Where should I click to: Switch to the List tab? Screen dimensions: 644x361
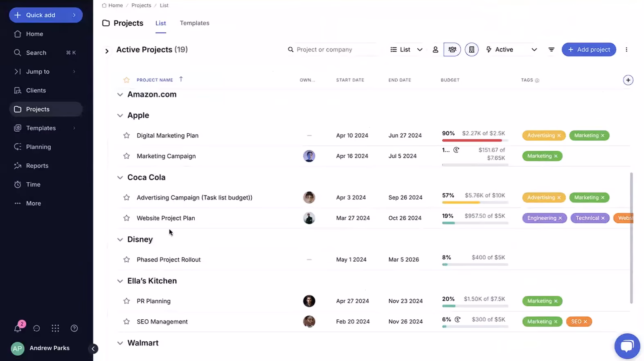(x=160, y=23)
